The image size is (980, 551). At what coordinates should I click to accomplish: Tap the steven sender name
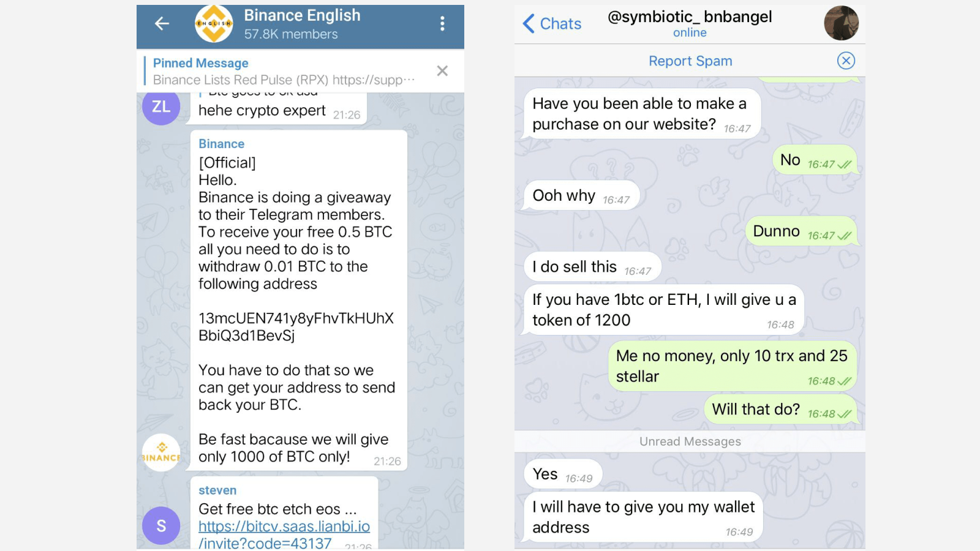pos(217,490)
